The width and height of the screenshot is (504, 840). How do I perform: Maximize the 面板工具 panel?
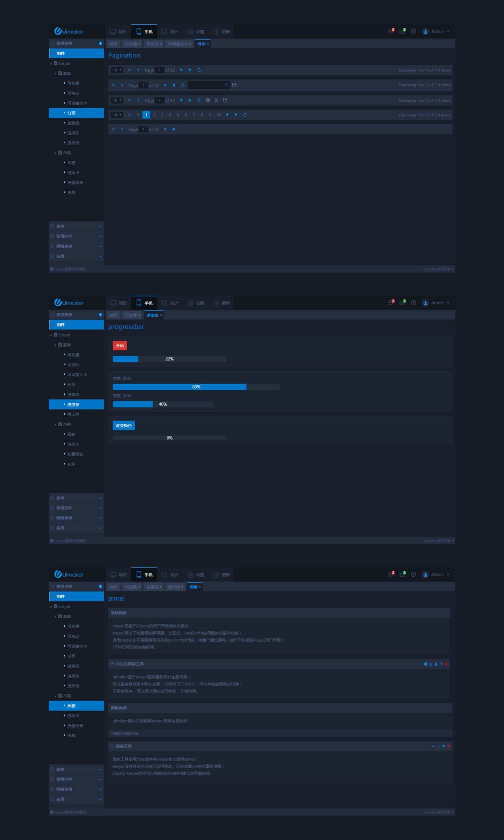coord(444,746)
